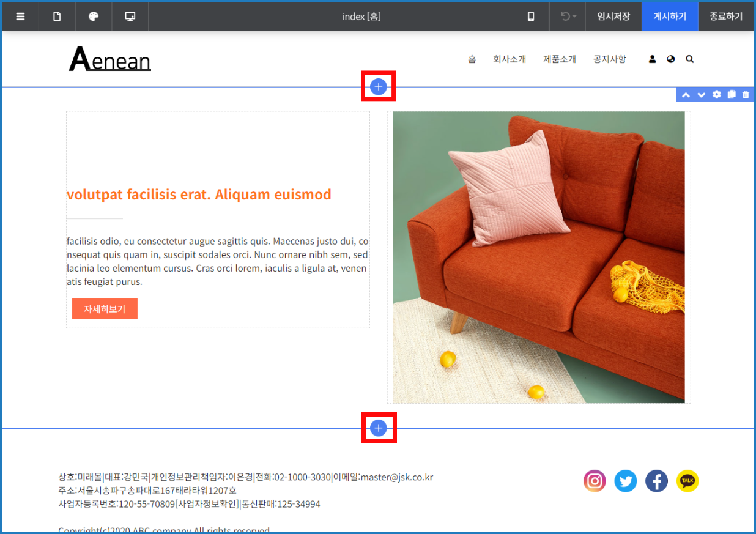Select the red sofa image
Image resolution: width=756 pixels, height=534 pixels.
click(x=539, y=258)
